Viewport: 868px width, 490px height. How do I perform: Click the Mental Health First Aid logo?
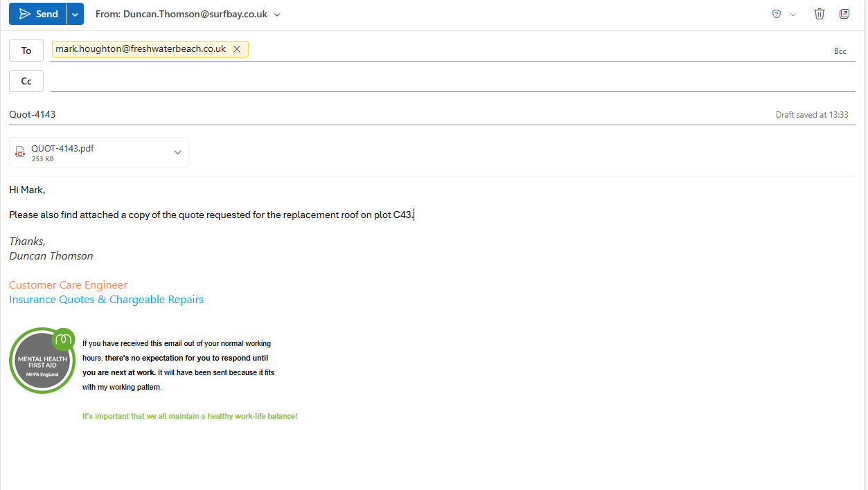[42, 361]
